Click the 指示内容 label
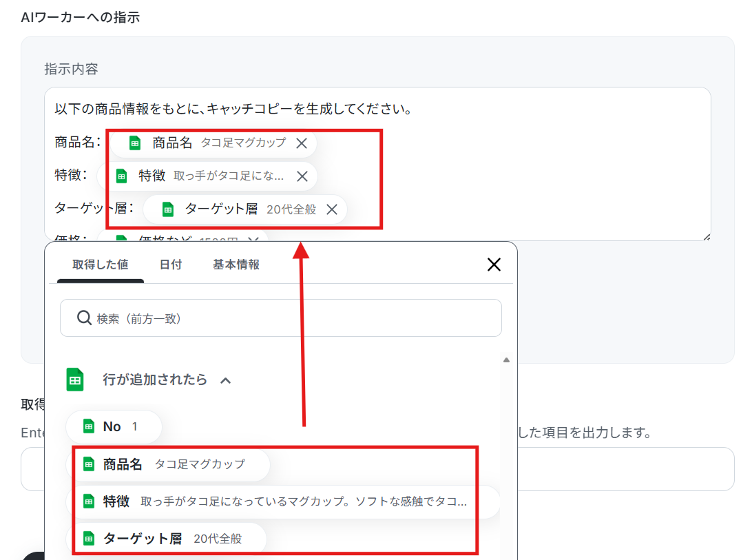The image size is (752, 560). click(71, 69)
